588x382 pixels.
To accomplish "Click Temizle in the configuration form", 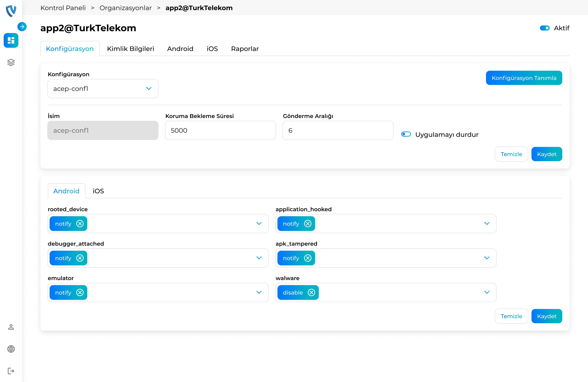I will click(511, 154).
